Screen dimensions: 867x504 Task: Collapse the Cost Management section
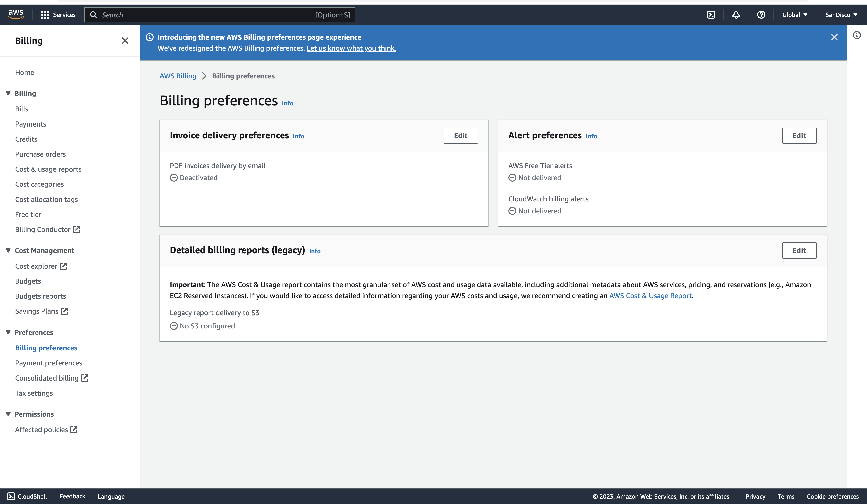(x=8, y=250)
